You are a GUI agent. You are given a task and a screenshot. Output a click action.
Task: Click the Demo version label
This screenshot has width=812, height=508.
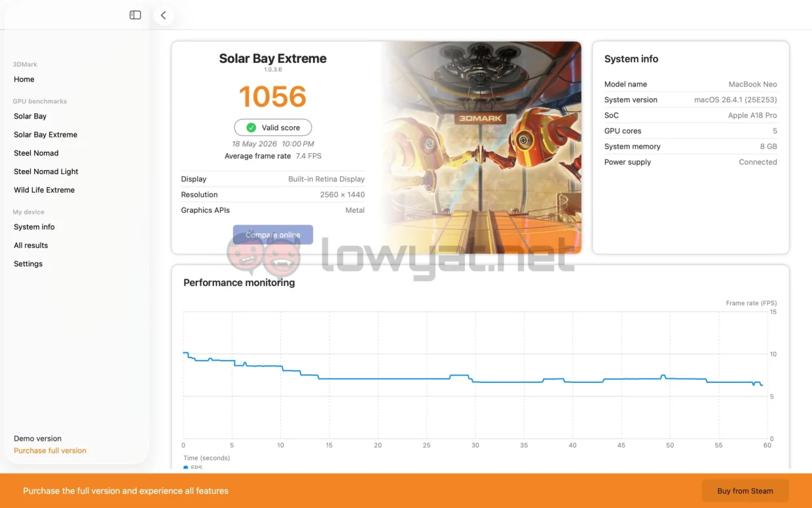[37, 439]
